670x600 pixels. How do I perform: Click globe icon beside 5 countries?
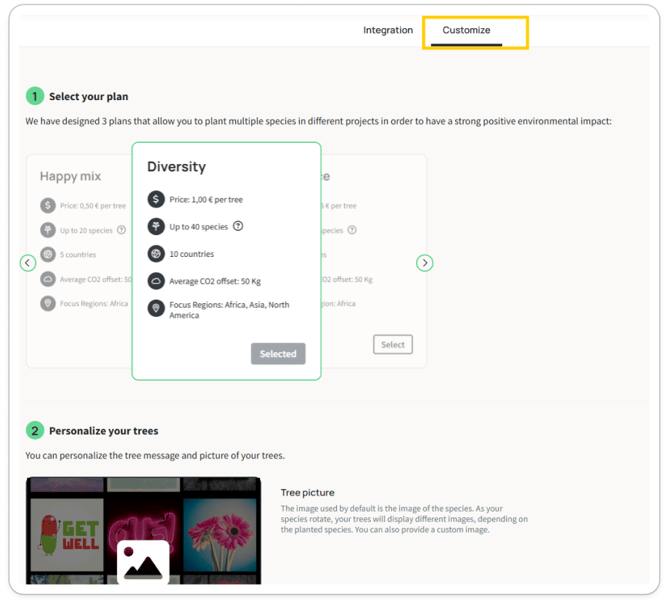point(48,255)
